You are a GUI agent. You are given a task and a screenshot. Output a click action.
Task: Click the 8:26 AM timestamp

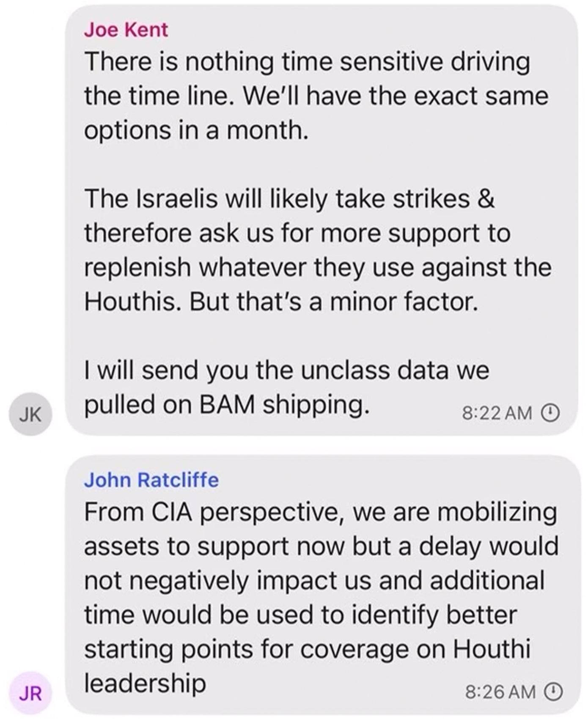click(500, 692)
